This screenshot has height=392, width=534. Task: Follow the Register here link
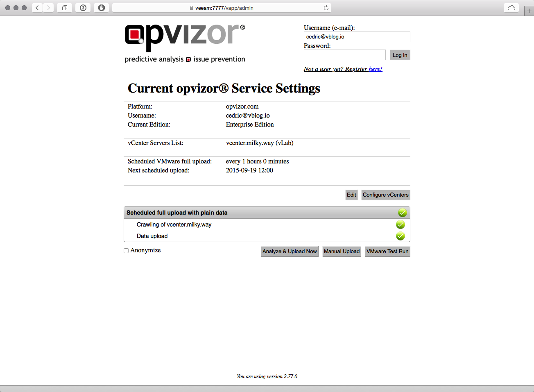point(375,69)
